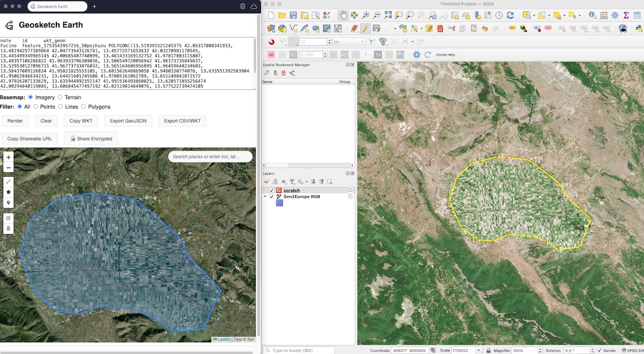Click the Share Encrypted button
Screen dimensions: 644x354
coord(91,139)
